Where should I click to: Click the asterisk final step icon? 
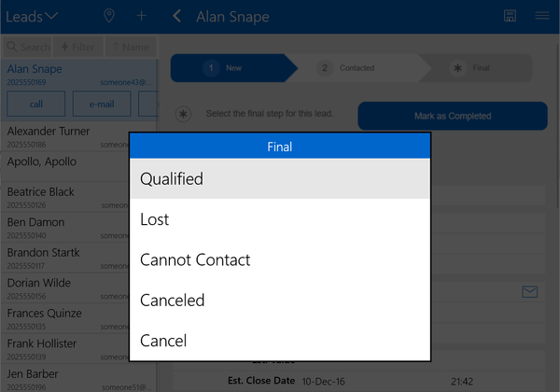tap(184, 114)
